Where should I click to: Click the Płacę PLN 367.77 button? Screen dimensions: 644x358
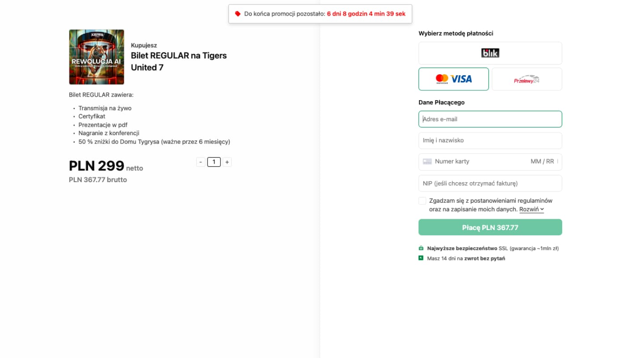490,227
